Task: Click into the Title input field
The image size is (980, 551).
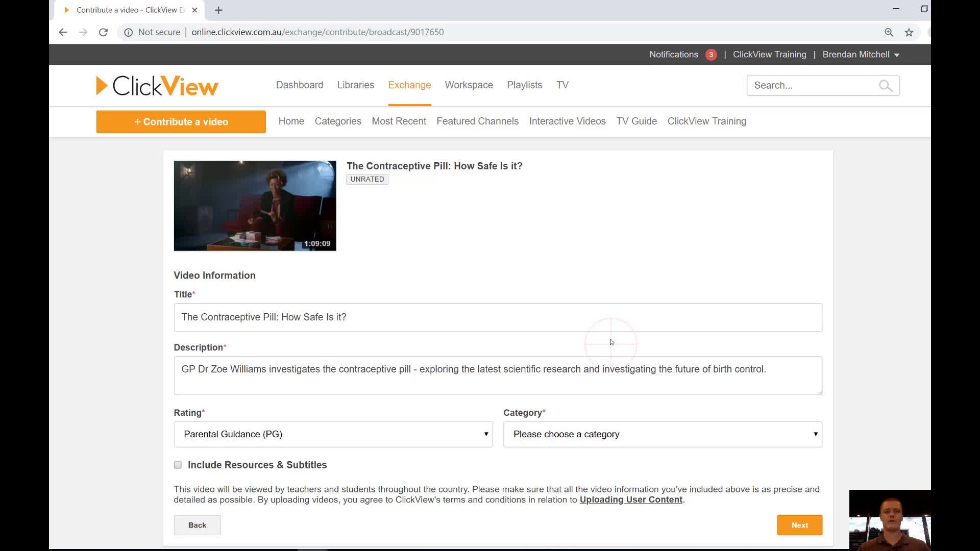Action: [x=498, y=317]
